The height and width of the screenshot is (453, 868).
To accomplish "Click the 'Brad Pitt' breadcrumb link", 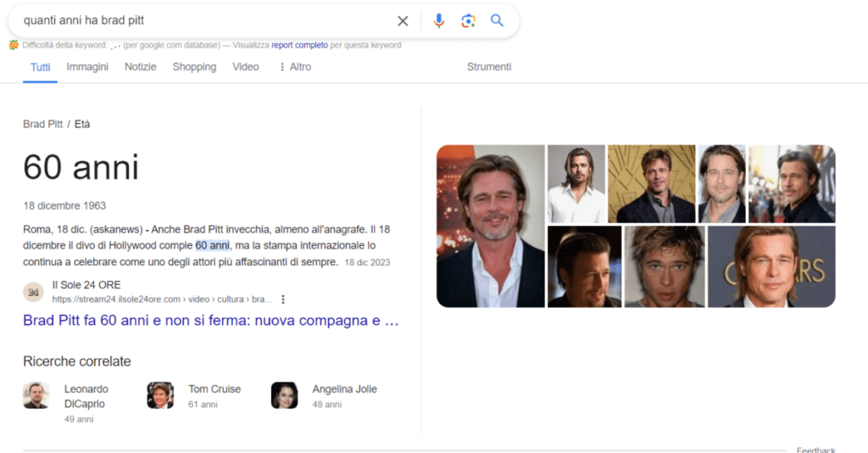I will click(42, 124).
